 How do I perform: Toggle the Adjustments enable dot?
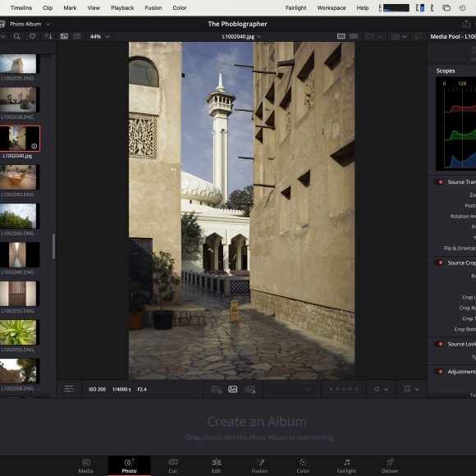(439, 372)
